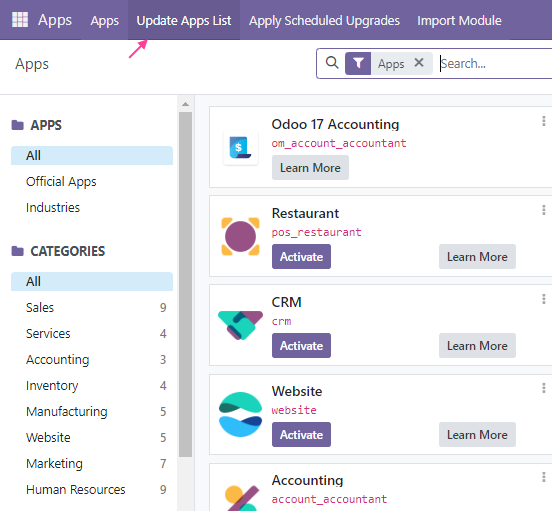The height and width of the screenshot is (511, 552).
Task: Open the kebab menu for Website app
Action: pyautogui.click(x=544, y=388)
